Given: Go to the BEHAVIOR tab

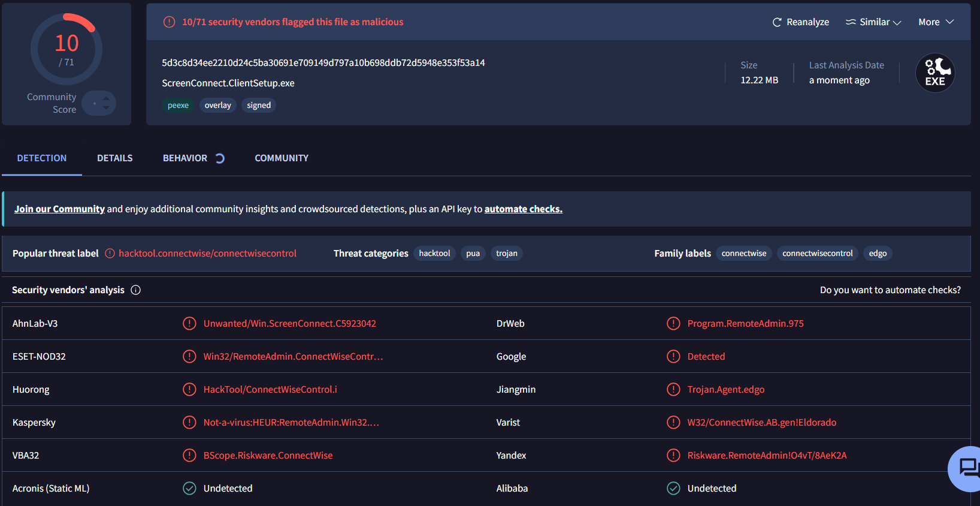Looking at the screenshot, I should coord(185,158).
